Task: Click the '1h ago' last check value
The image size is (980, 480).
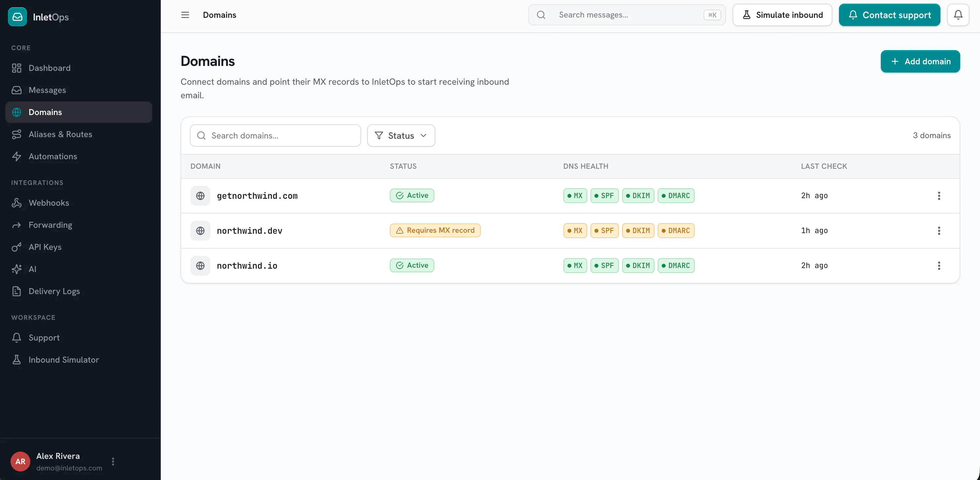Action: coord(815,231)
